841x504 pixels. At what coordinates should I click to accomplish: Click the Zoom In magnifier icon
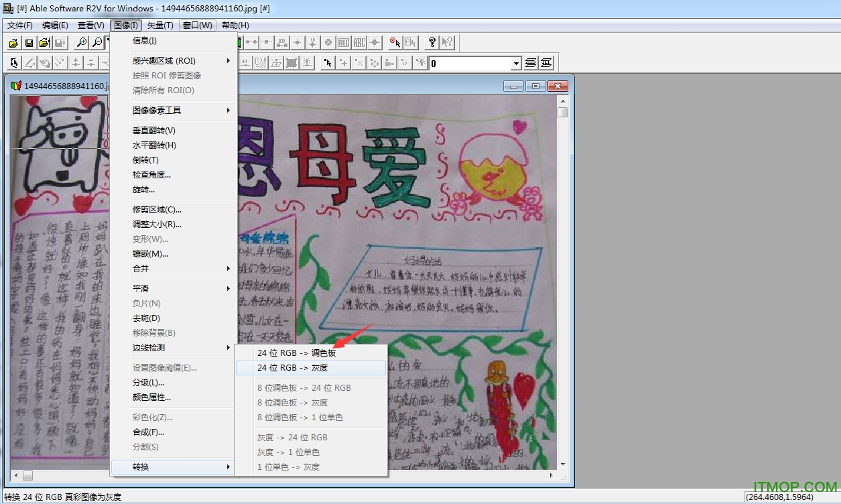(82, 43)
